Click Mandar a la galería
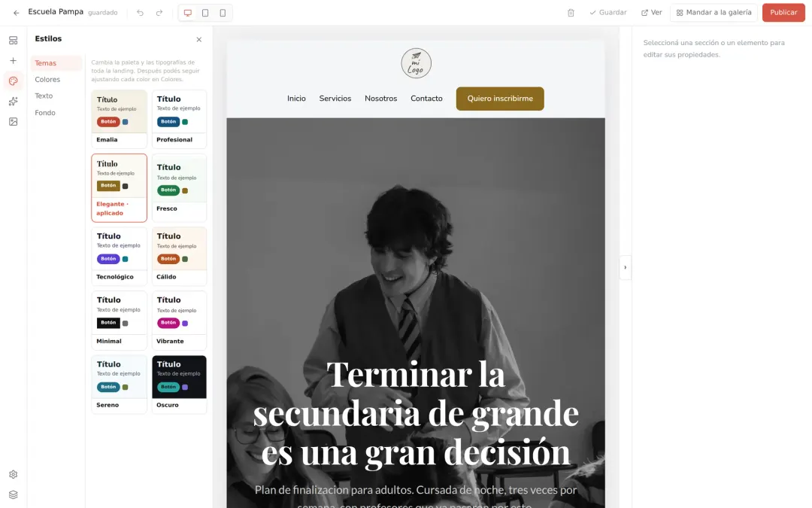The image size is (812, 508). [x=714, y=13]
